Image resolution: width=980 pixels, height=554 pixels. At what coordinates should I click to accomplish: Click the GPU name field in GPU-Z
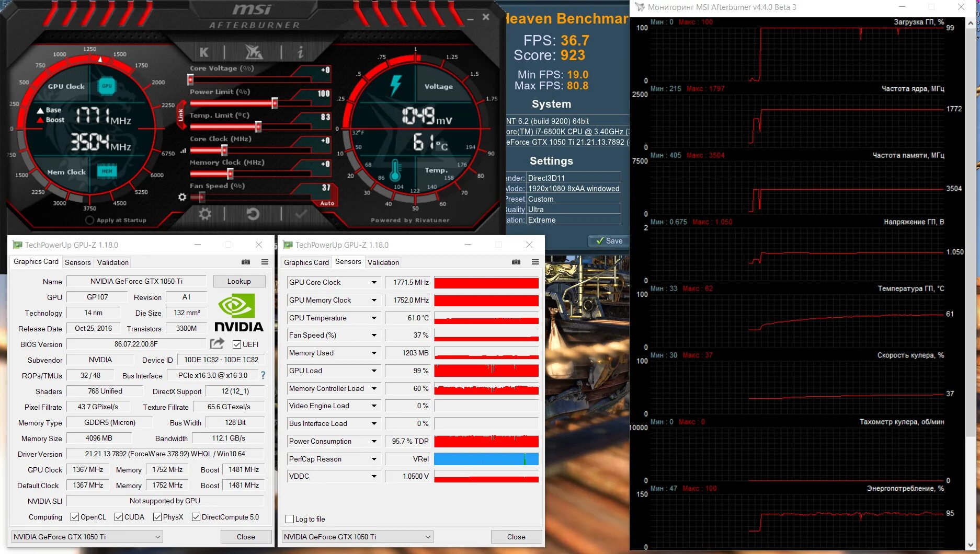click(x=136, y=281)
